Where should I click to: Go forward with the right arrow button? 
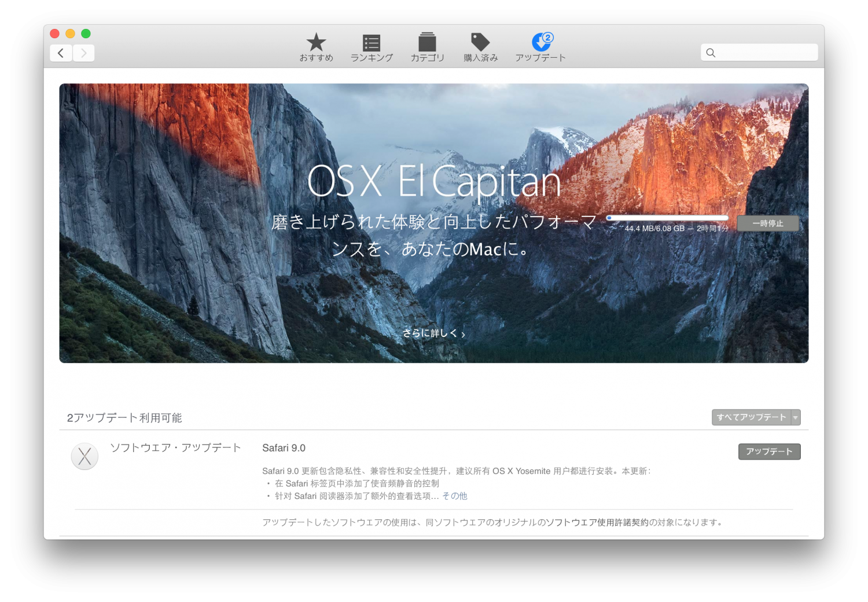(x=83, y=53)
